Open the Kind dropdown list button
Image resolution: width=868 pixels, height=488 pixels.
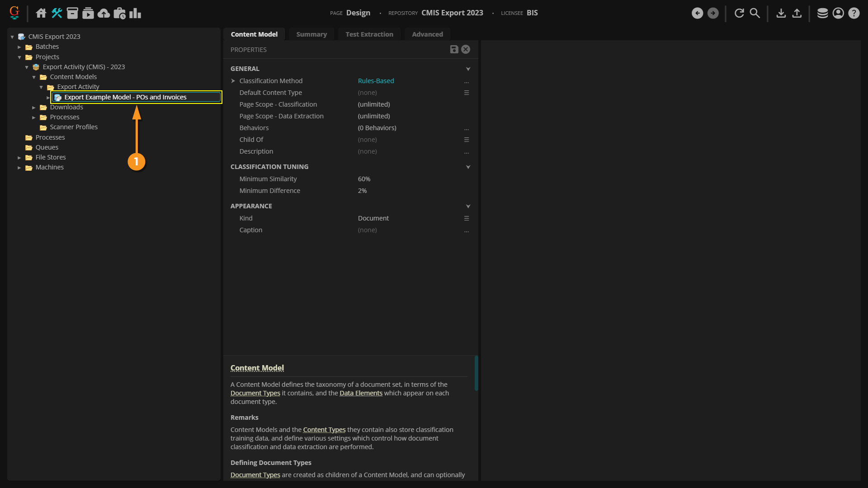[x=466, y=218]
